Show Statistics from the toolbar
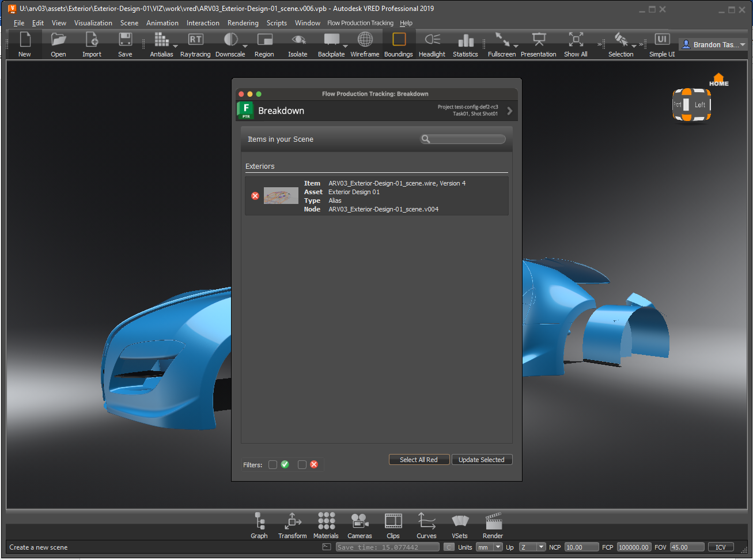 (466, 40)
